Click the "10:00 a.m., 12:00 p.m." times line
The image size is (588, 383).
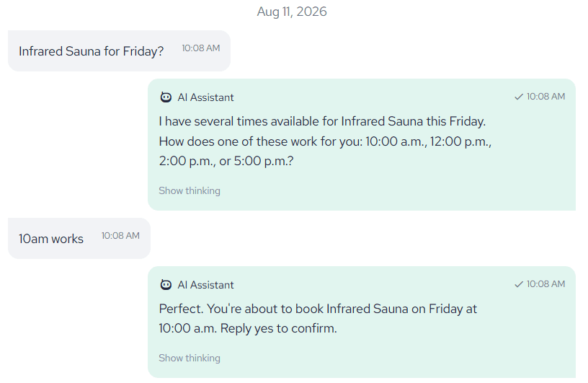click(x=428, y=141)
